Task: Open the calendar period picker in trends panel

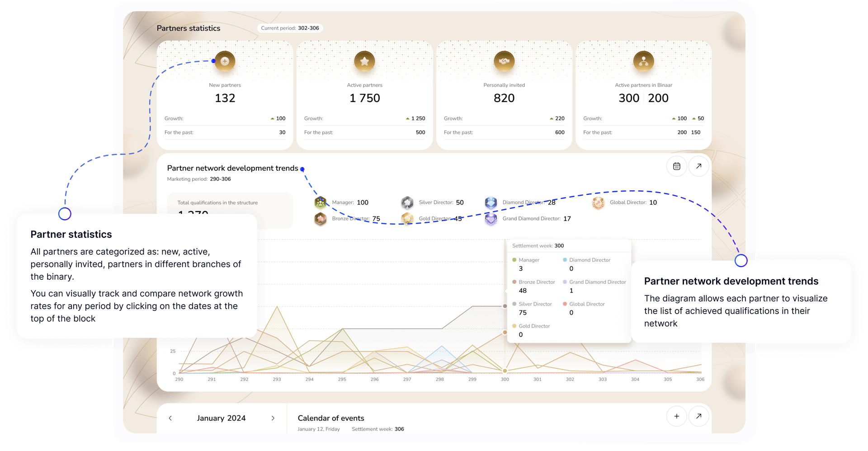Action: pos(676,166)
